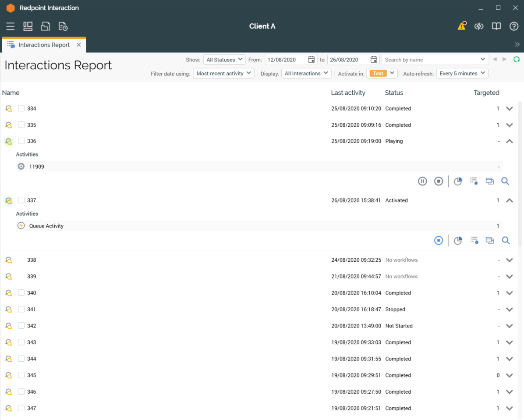Check the box for interaction 345
Viewport: 524px width, 420px height.
[x=21, y=375]
